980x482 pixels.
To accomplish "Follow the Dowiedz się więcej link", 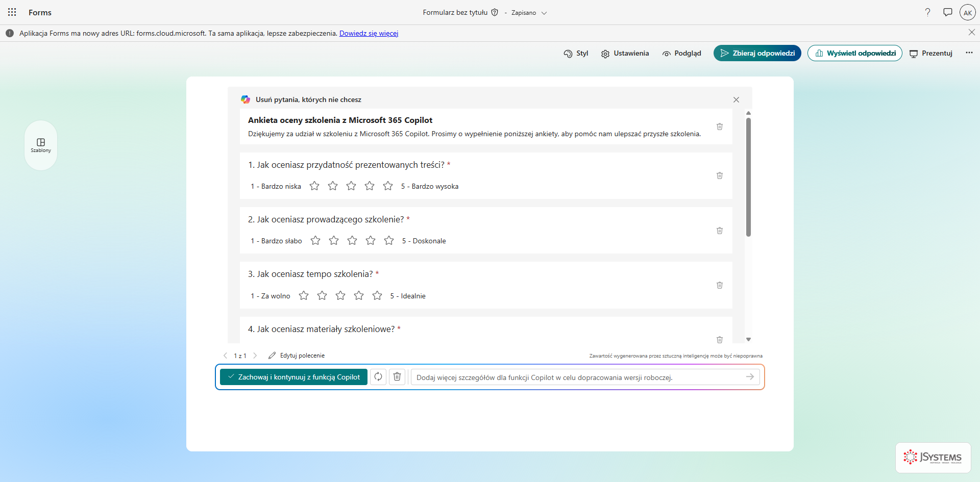I will click(369, 33).
